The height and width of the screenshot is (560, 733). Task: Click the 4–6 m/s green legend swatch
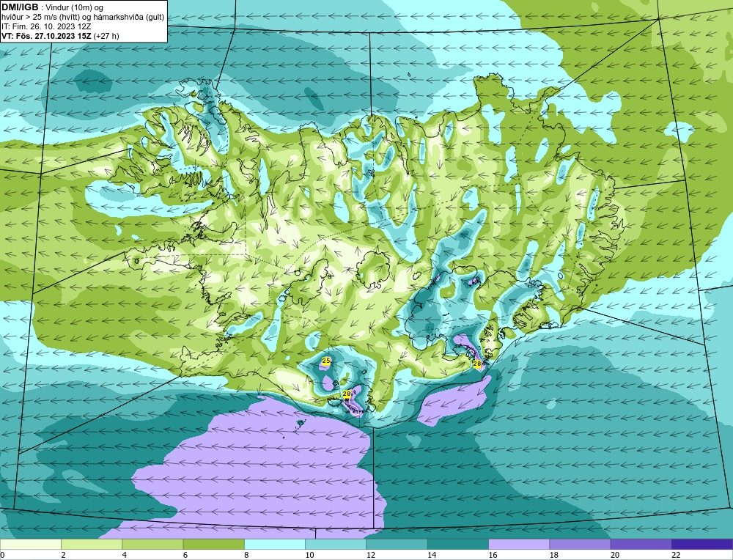(153, 544)
